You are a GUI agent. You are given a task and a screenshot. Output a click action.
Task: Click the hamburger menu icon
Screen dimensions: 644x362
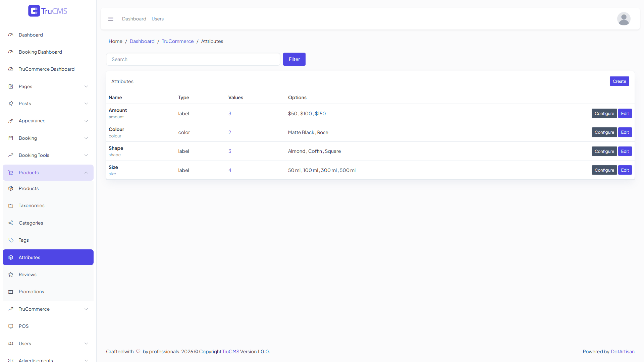[x=111, y=19]
